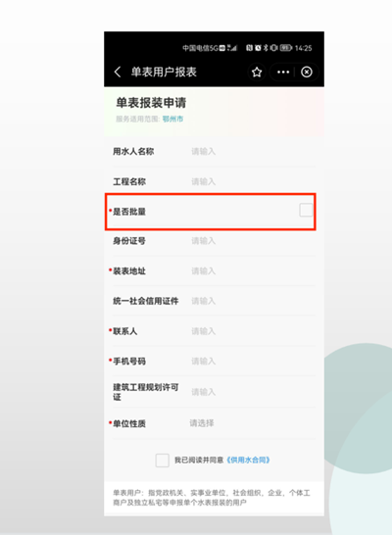Favorite the page with star icon
The width and height of the screenshot is (392, 535).
coord(257,72)
